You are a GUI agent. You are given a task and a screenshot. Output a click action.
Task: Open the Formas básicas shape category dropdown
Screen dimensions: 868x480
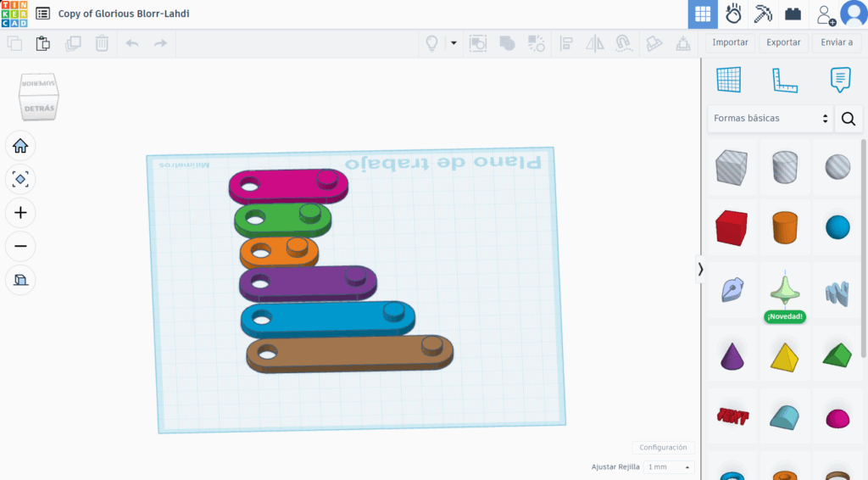click(770, 119)
